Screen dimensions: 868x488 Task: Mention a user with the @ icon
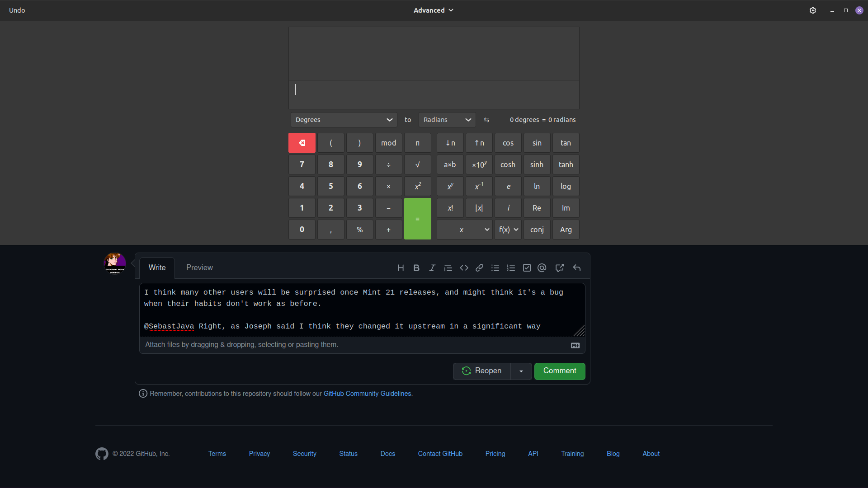[x=542, y=267]
